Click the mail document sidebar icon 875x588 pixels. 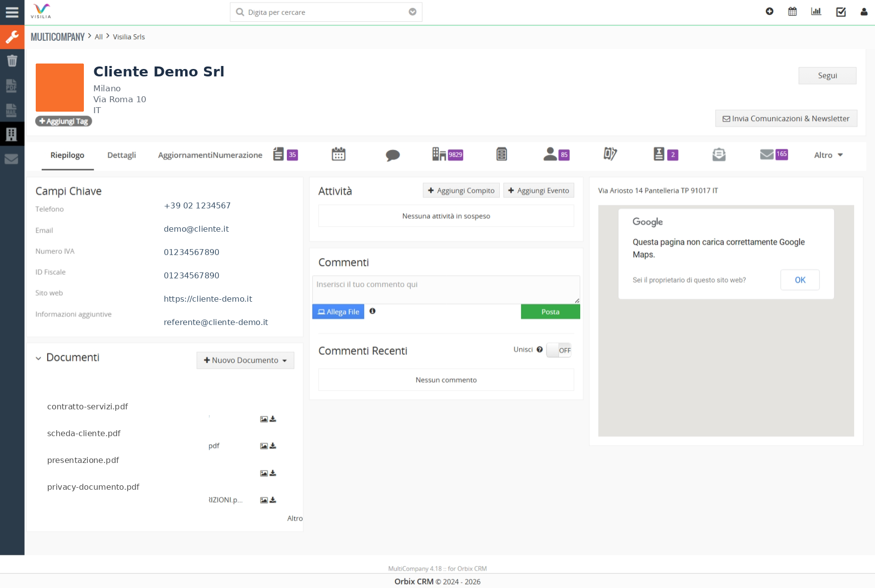(x=12, y=110)
